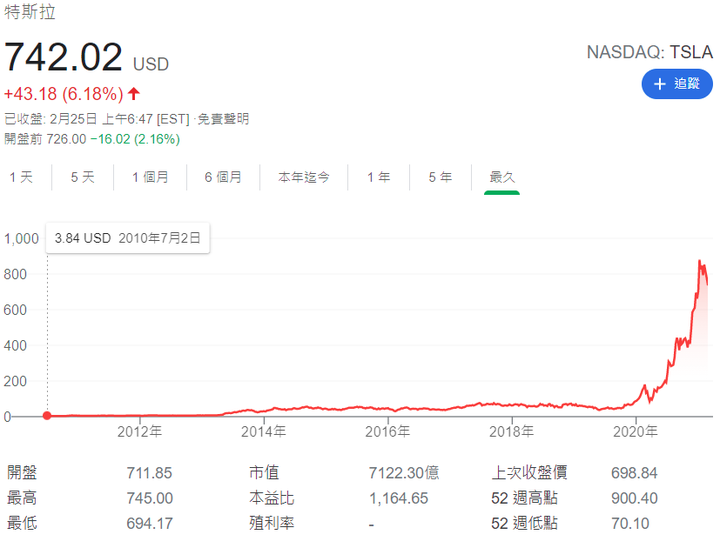
Task: Click the 2020年 axis label
Action: [x=636, y=431]
